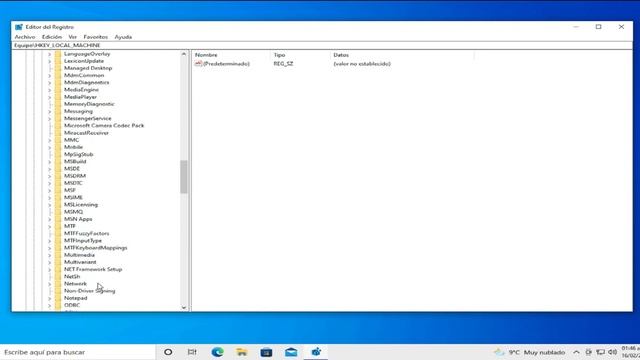Select the MTFFuzzyFactors key

click(87, 233)
